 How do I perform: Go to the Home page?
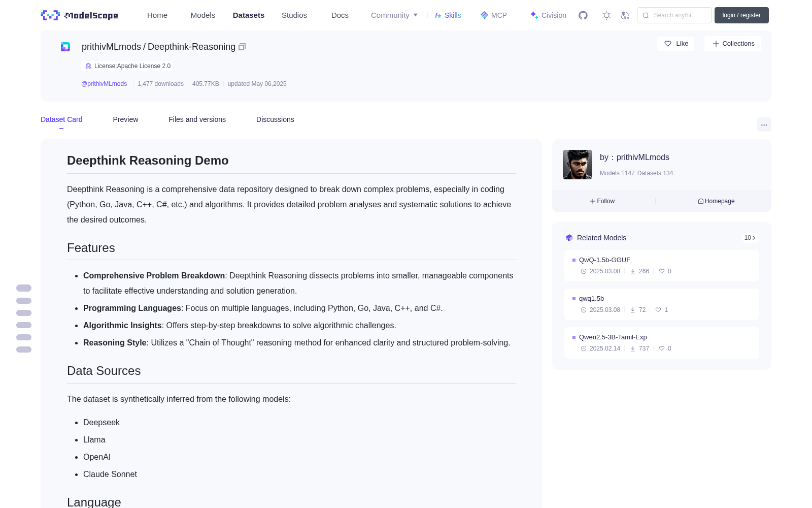point(157,15)
